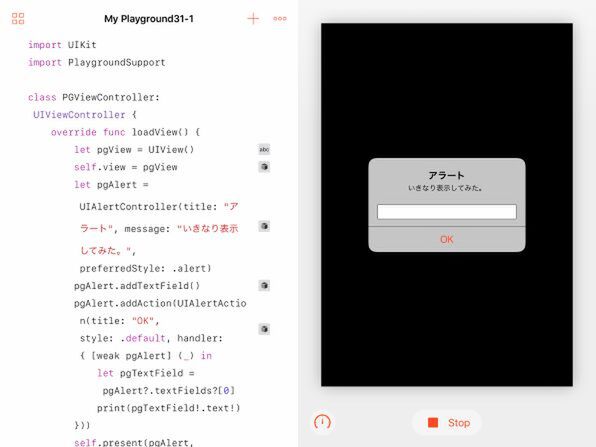Show the result cube beside addAction line
Screen dimensions: 596x447
tap(264, 329)
